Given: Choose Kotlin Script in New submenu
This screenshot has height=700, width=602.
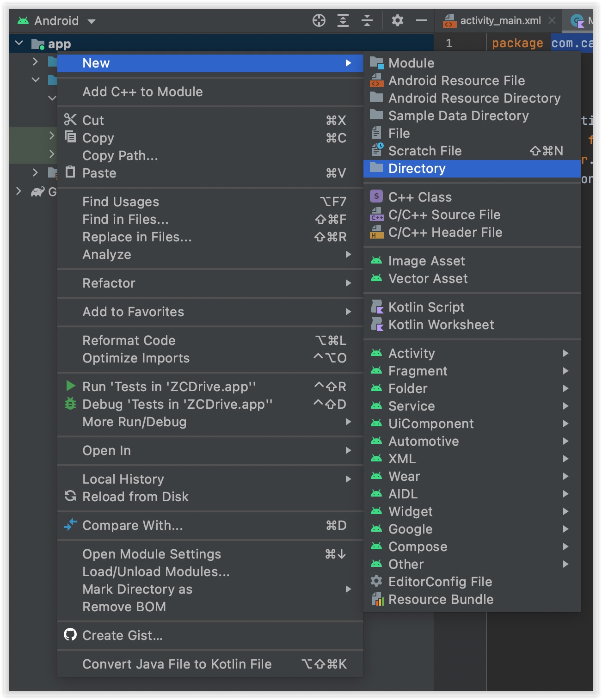Looking at the screenshot, I should pos(426,307).
